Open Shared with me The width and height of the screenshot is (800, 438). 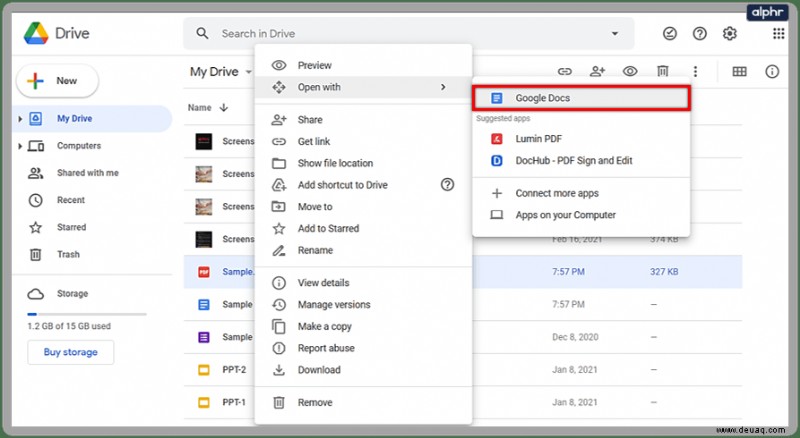pyautogui.click(x=88, y=173)
